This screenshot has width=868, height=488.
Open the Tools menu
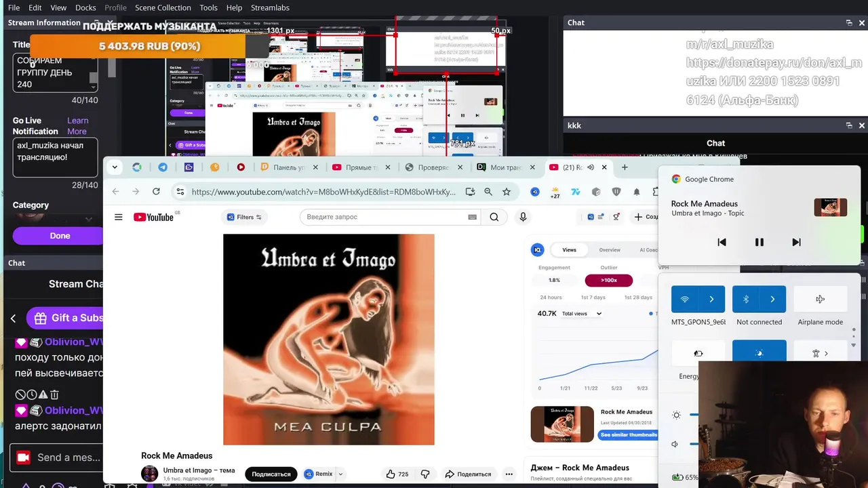[x=209, y=7]
